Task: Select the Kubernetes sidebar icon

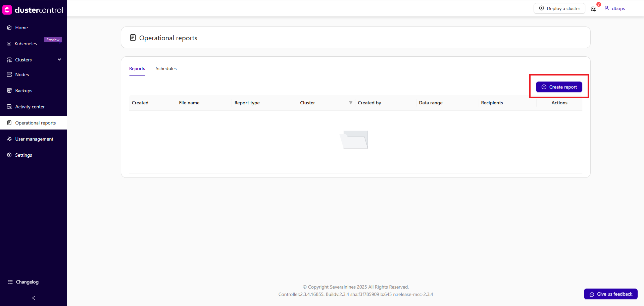Action: click(x=9, y=44)
